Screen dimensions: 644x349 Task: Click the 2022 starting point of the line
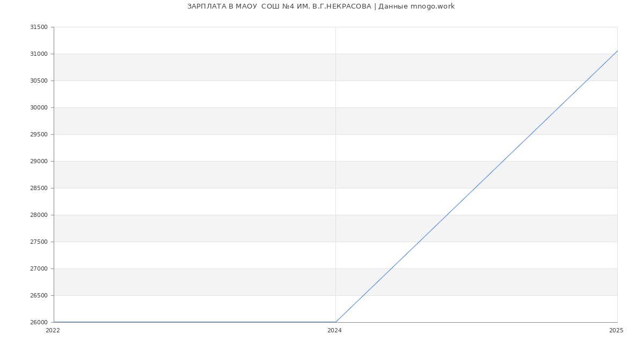(54, 322)
